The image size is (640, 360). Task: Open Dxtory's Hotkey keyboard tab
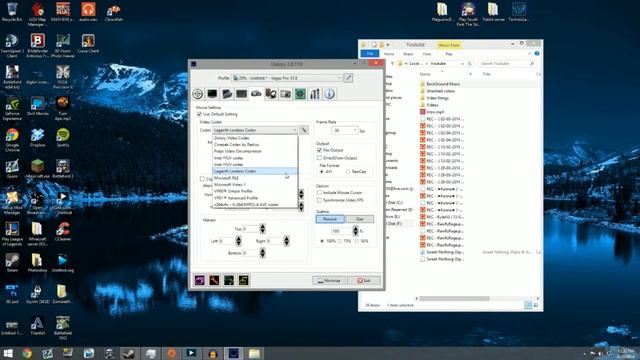click(x=242, y=94)
